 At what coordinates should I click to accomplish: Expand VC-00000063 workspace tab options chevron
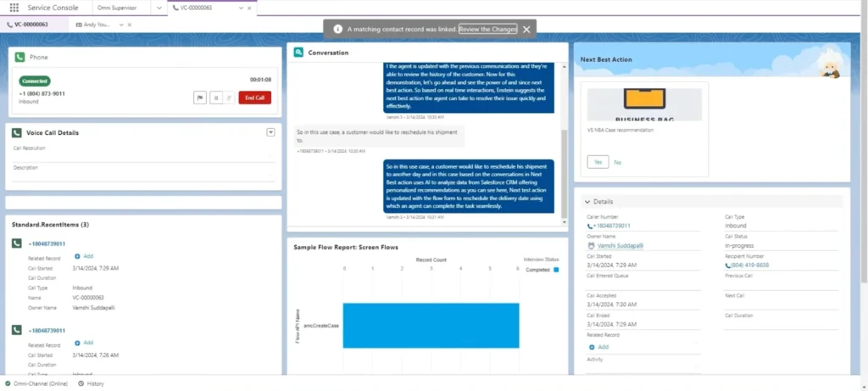point(242,8)
